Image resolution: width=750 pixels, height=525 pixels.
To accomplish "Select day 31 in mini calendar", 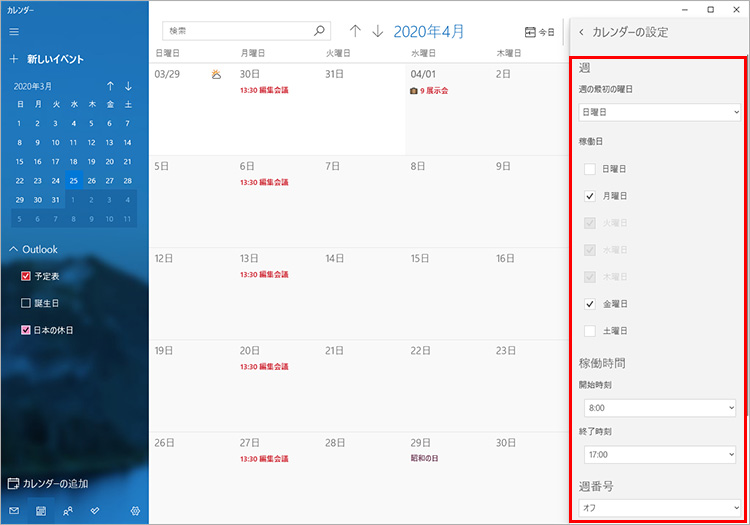I will [x=55, y=200].
